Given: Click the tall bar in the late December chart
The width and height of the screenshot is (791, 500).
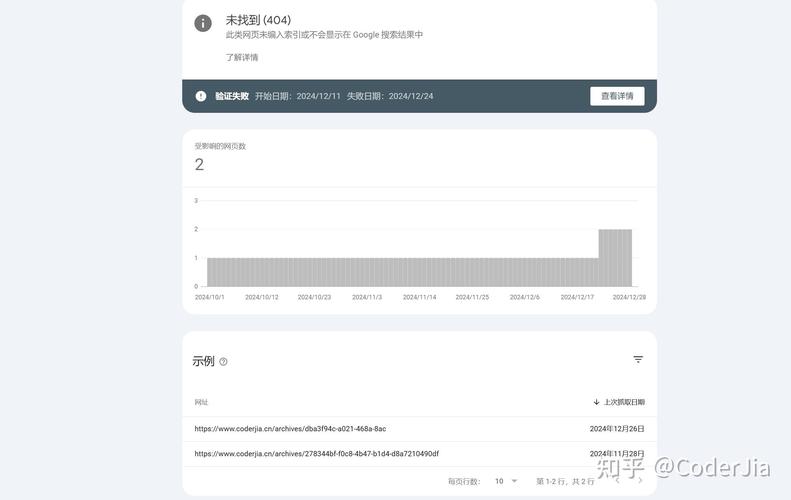Looking at the screenshot, I should pyautogui.click(x=615, y=258).
